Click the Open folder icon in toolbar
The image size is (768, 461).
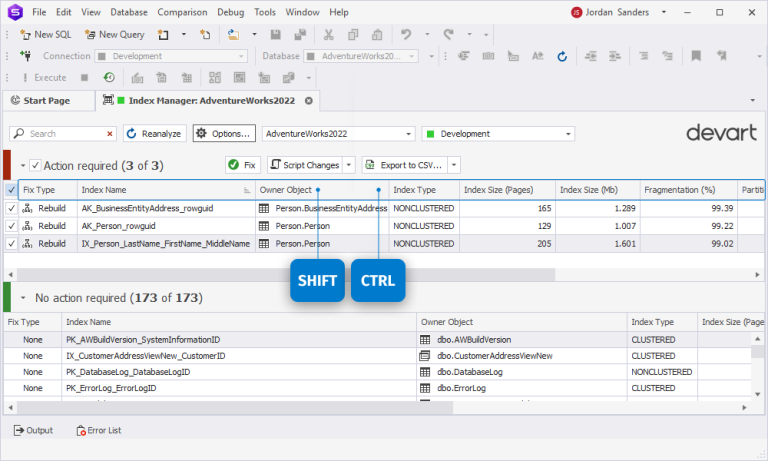pos(234,34)
